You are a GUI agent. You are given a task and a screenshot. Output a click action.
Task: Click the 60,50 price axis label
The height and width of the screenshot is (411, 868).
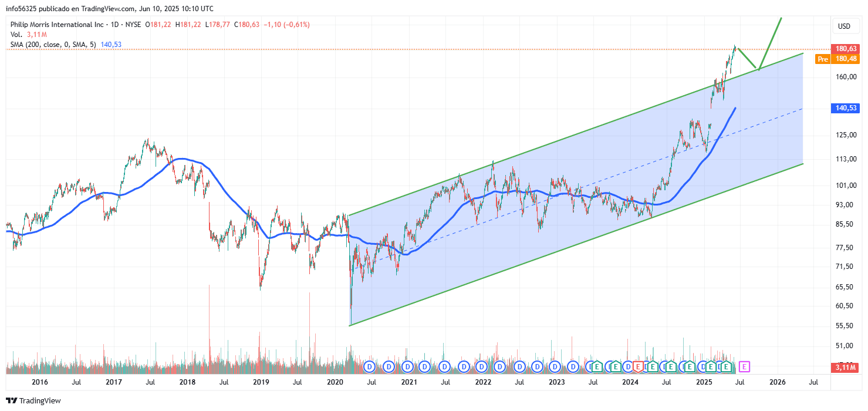click(x=843, y=306)
